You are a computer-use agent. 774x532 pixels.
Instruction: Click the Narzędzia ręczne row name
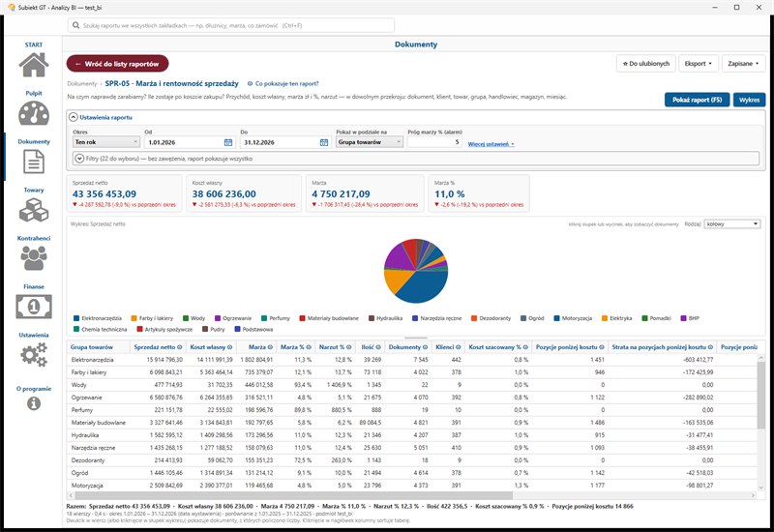(x=93, y=448)
